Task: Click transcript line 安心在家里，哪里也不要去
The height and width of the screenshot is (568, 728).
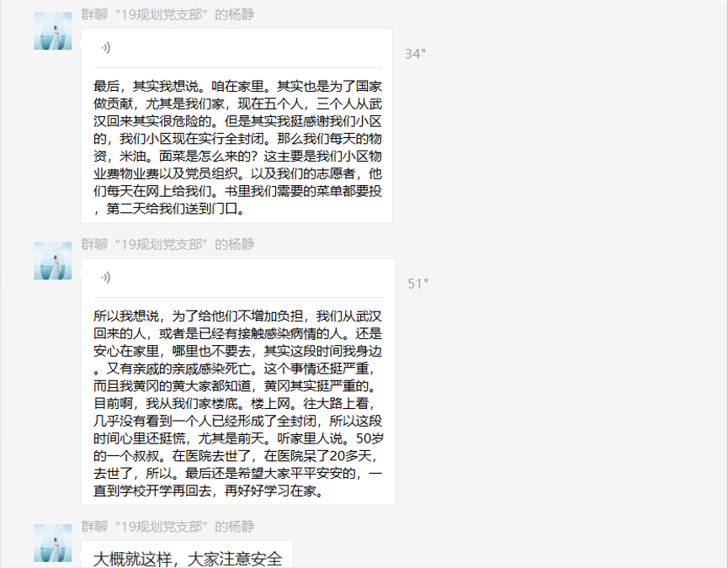Action: 237,351
